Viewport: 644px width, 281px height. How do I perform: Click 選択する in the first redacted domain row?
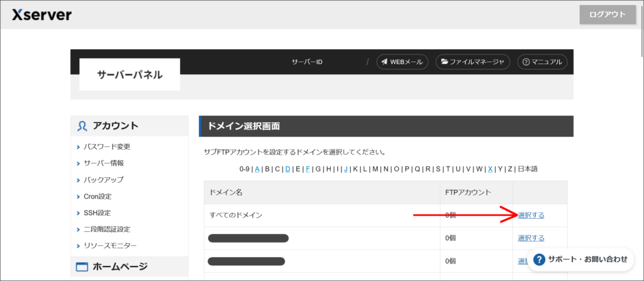531,238
